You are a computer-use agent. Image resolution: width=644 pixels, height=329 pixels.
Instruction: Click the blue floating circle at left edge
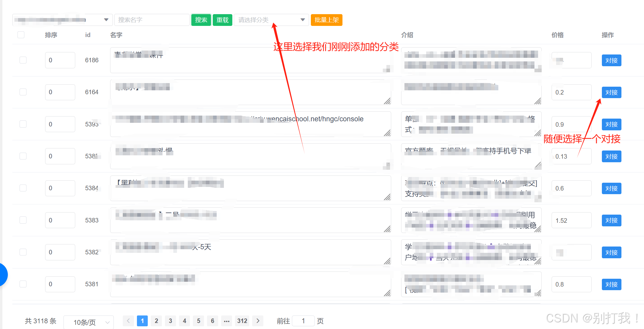point(2,275)
